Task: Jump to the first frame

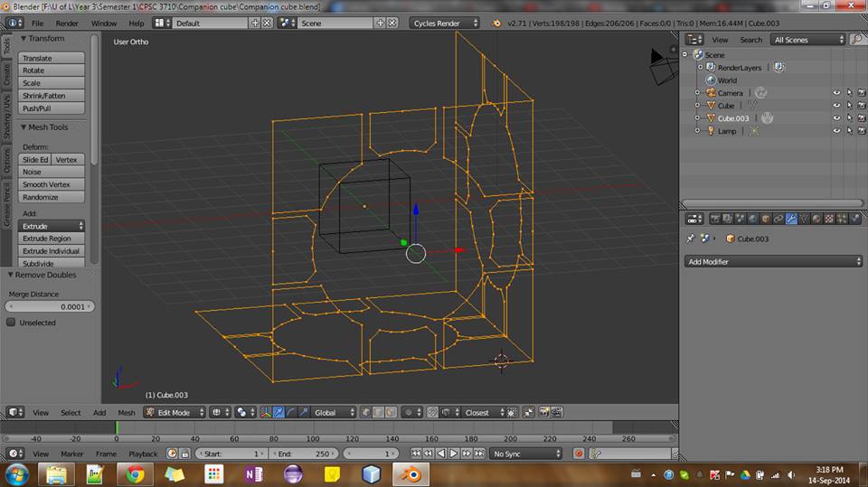Action: (x=415, y=454)
